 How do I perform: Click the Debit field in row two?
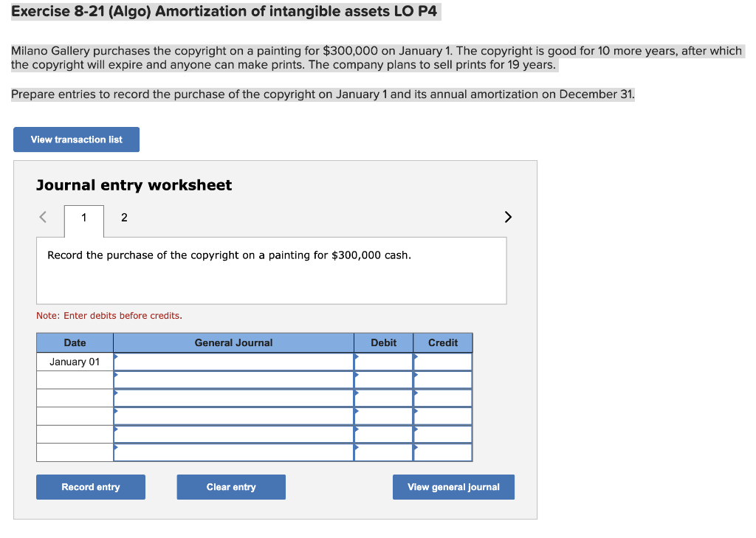click(x=383, y=379)
